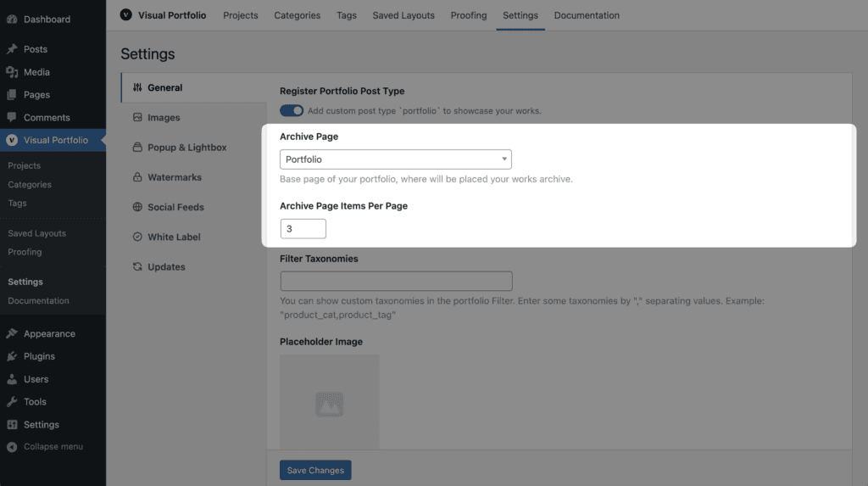Click the Collapse menu arrow icon

(x=12, y=447)
